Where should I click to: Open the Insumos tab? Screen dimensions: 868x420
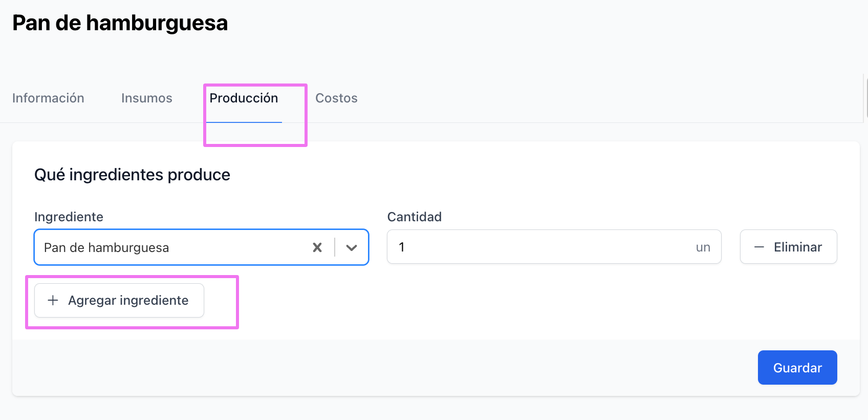(x=147, y=98)
